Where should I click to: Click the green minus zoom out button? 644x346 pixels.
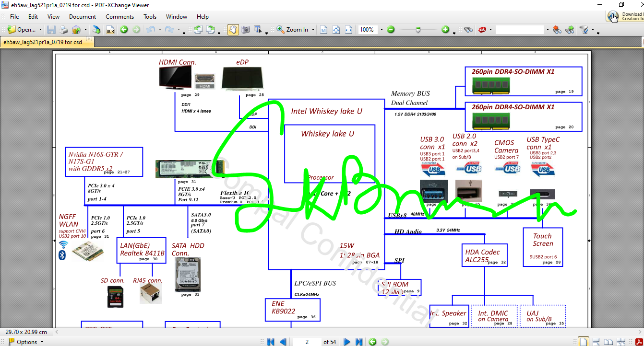391,30
